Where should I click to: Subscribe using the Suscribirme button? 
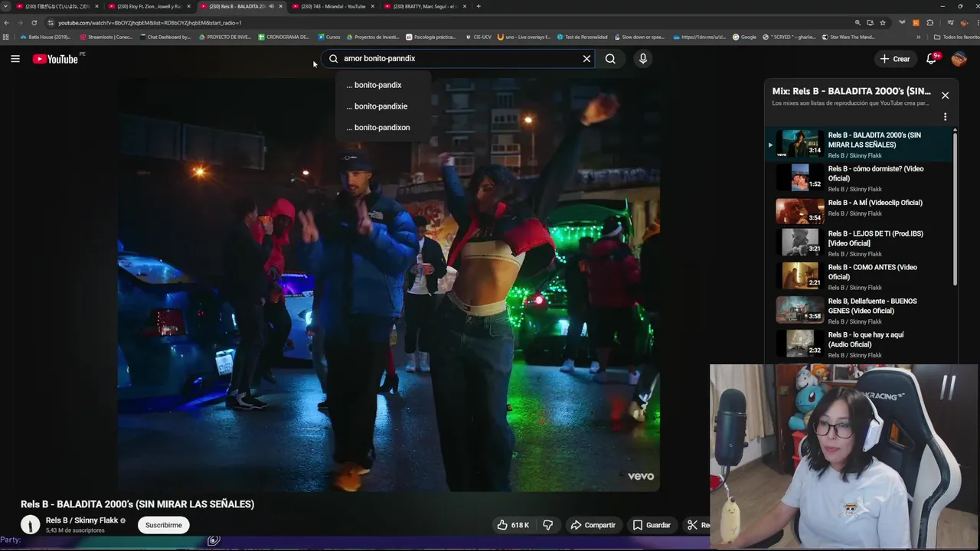pos(164,525)
